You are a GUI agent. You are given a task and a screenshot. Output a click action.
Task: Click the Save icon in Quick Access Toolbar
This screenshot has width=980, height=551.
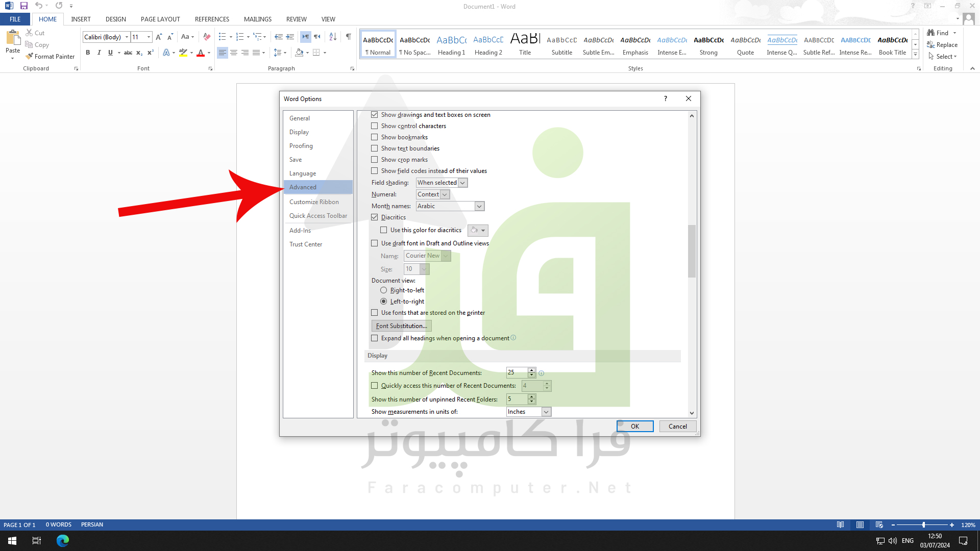click(x=24, y=6)
